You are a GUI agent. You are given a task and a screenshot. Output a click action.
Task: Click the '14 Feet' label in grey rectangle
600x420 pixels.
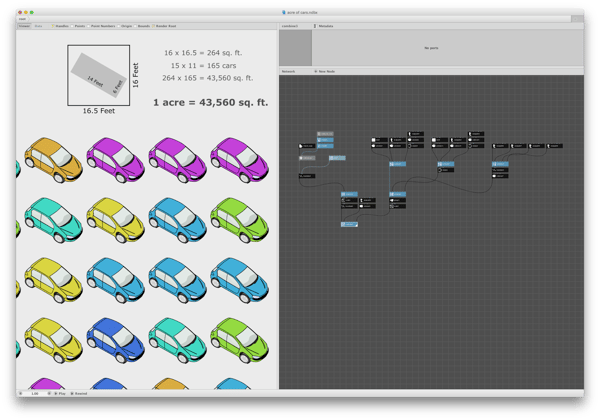(x=95, y=81)
